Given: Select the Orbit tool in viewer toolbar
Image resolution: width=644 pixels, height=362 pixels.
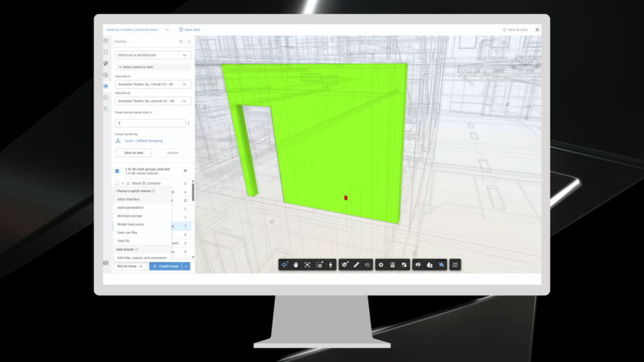Looking at the screenshot, I should point(286,265).
